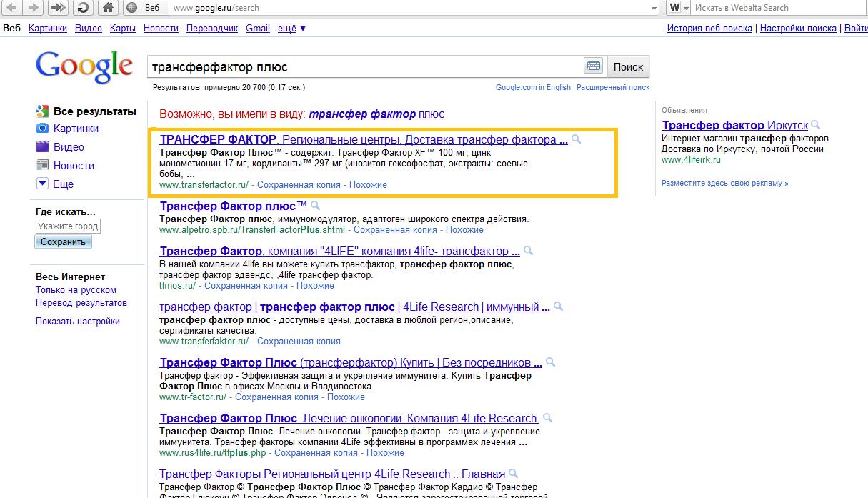Open Похожие for tfmos.ru result
The height and width of the screenshot is (498, 868).
click(315, 286)
